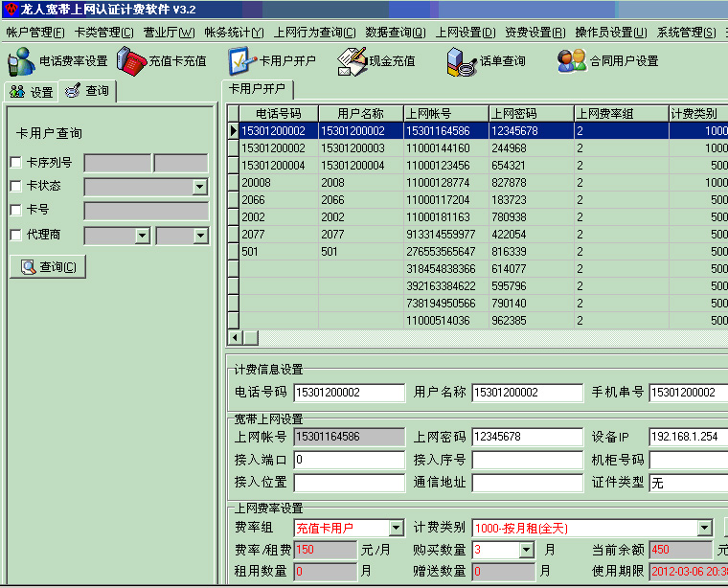Screen dimensions: 728x588
Task: Click the 接入端口 input field
Action: tap(349, 460)
